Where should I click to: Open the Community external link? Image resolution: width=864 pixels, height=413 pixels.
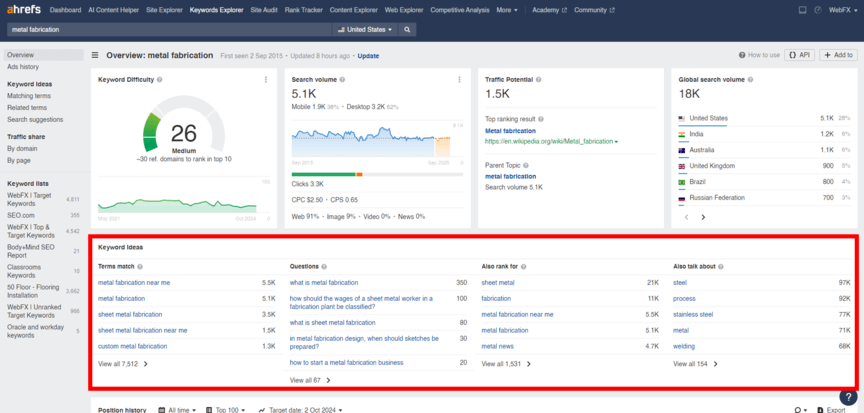click(595, 10)
